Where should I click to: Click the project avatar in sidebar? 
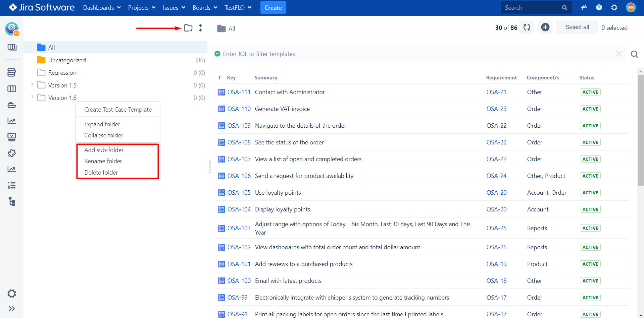tap(12, 29)
